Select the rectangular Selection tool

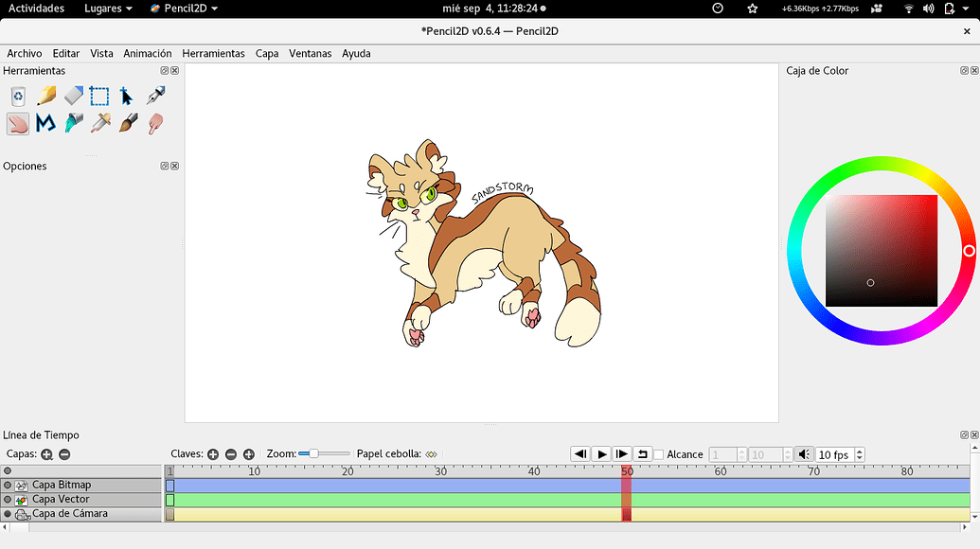99,97
